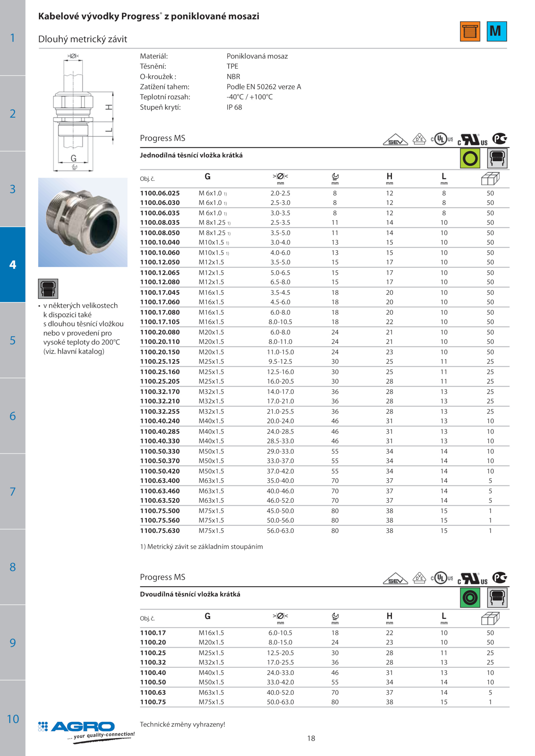The image size is (535, 756).
Task: Click the Technické změny vyhrazeny notice
Action: (183, 724)
